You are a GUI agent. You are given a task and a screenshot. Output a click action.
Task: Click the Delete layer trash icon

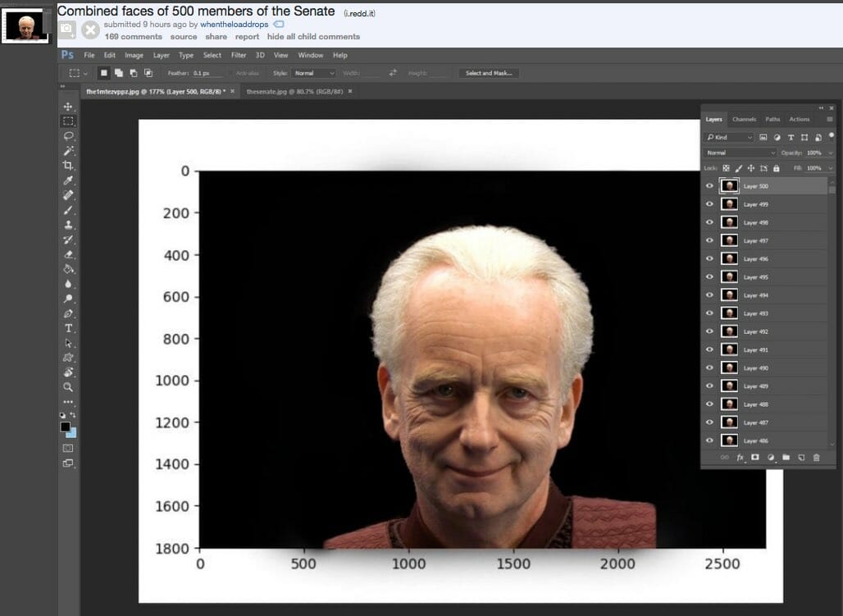pyautogui.click(x=816, y=458)
